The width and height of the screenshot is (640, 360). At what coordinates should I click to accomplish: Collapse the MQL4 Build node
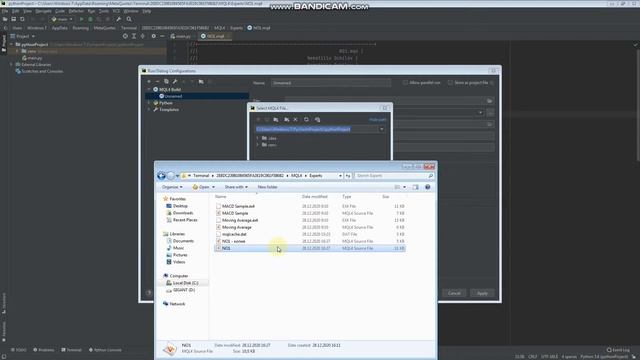(149, 89)
